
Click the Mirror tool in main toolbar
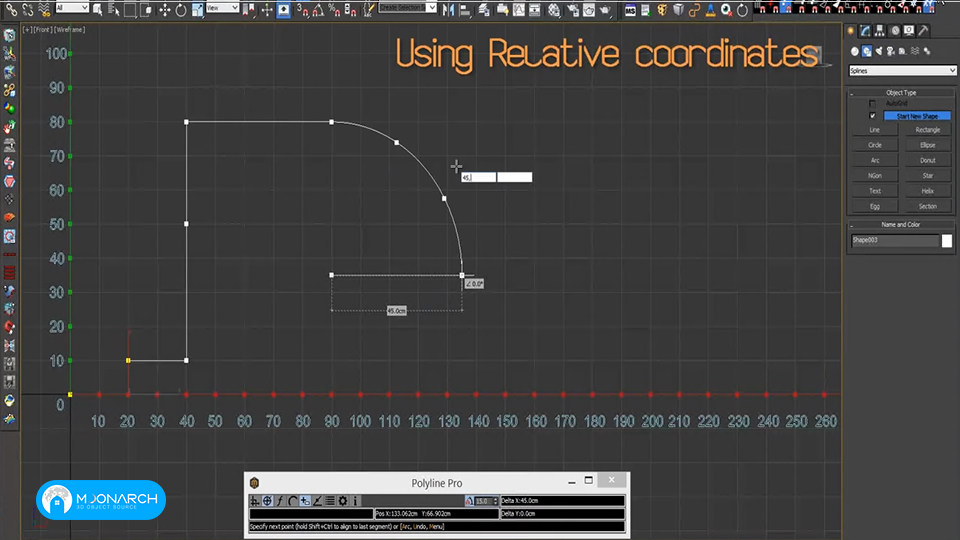448,9
